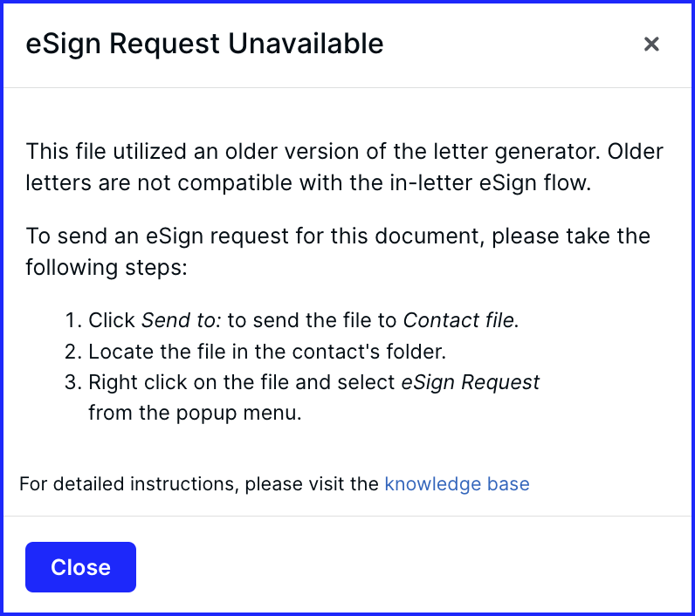The image size is (695, 616).
Task: Click list number 1 marker
Action: tap(73, 319)
